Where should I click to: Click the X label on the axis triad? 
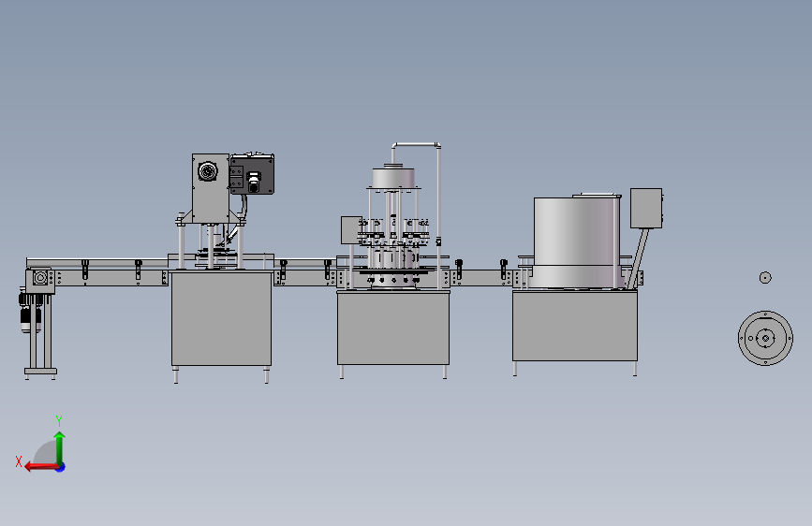pyautogui.click(x=19, y=461)
